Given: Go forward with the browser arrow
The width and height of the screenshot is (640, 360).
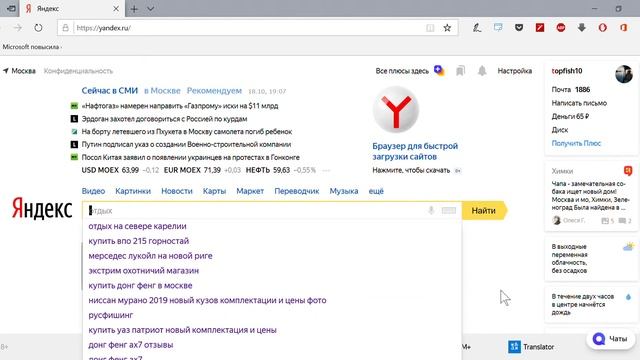Looking at the screenshot, I should tap(18, 28).
